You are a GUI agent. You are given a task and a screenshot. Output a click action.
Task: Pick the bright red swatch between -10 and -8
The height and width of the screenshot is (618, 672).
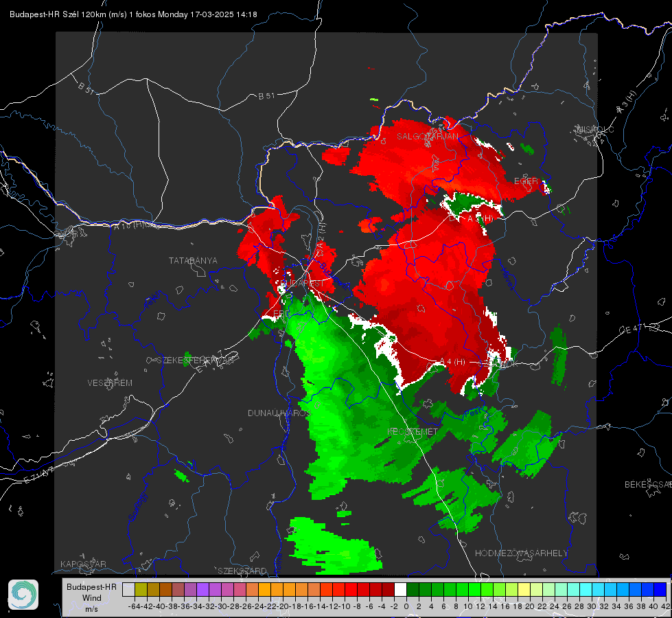pos(351,589)
